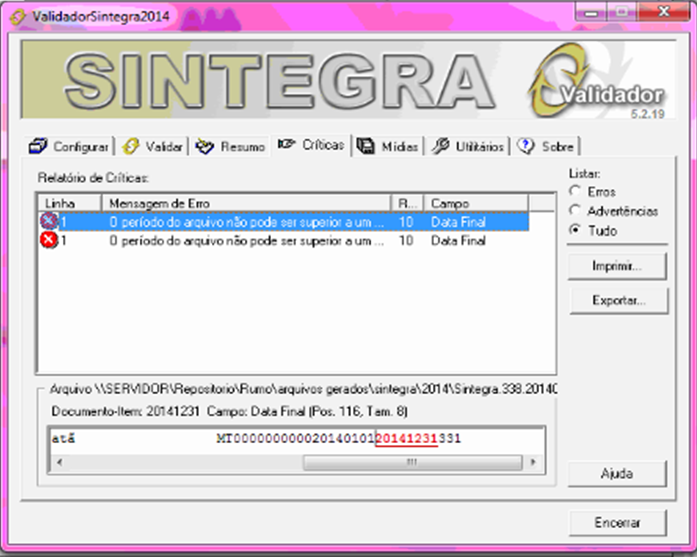Click the Resumo tab checkmark icon
This screenshot has height=557, width=697.
coord(204,146)
